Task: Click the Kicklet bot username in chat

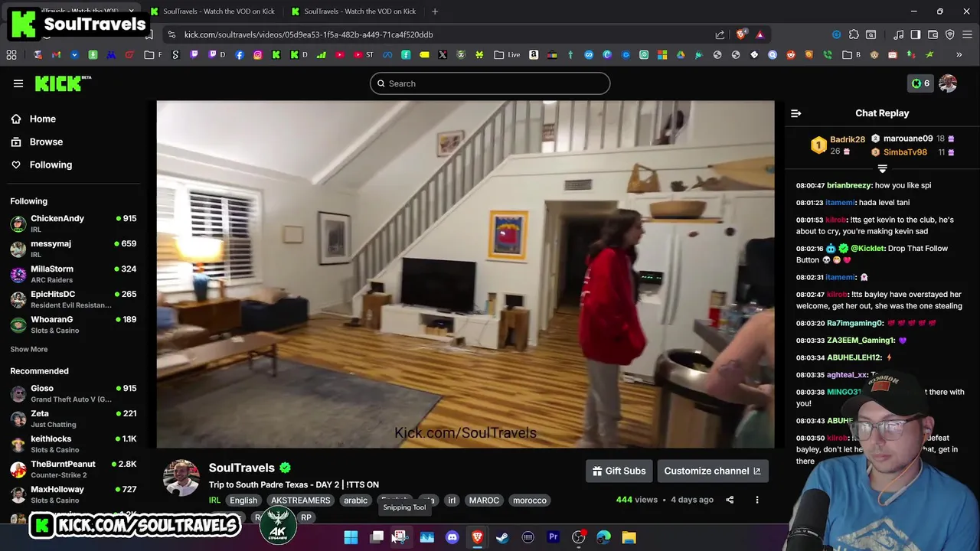Action: [867, 249]
